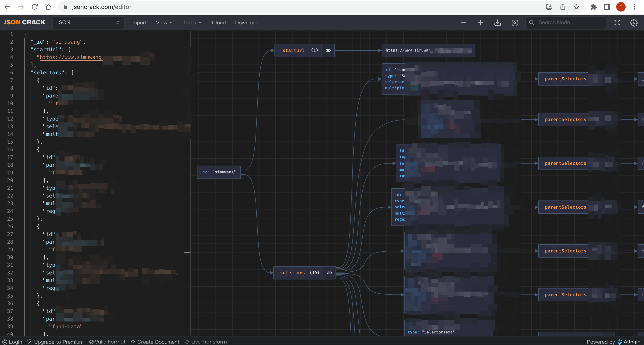The width and height of the screenshot is (644, 345).
Task: Click the save graph download icon
Action: (x=497, y=22)
